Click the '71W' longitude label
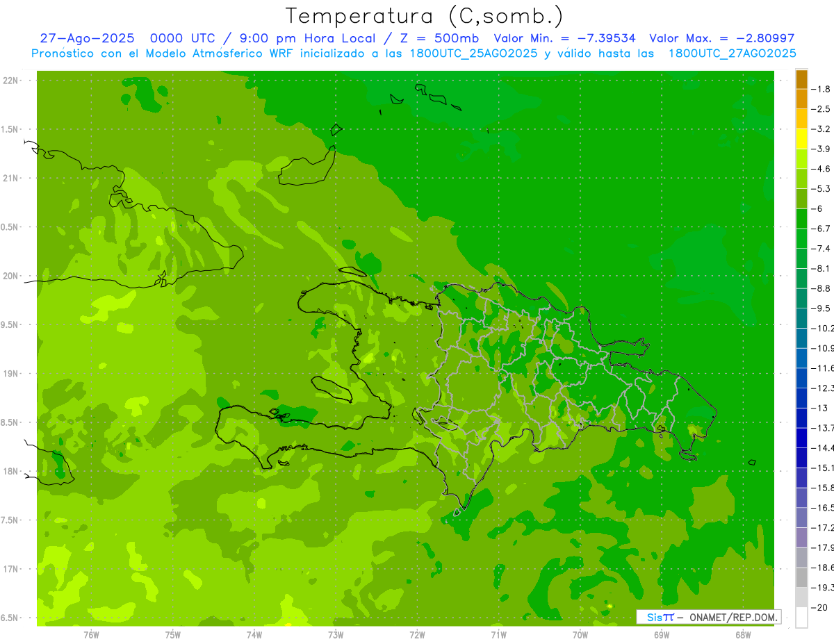This screenshot has height=644, width=834. pyautogui.click(x=498, y=634)
